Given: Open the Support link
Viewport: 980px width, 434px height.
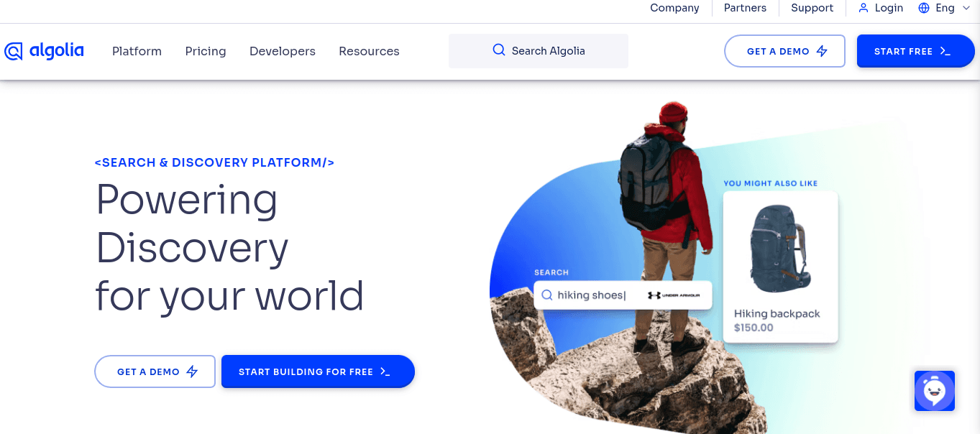Looking at the screenshot, I should (x=812, y=8).
